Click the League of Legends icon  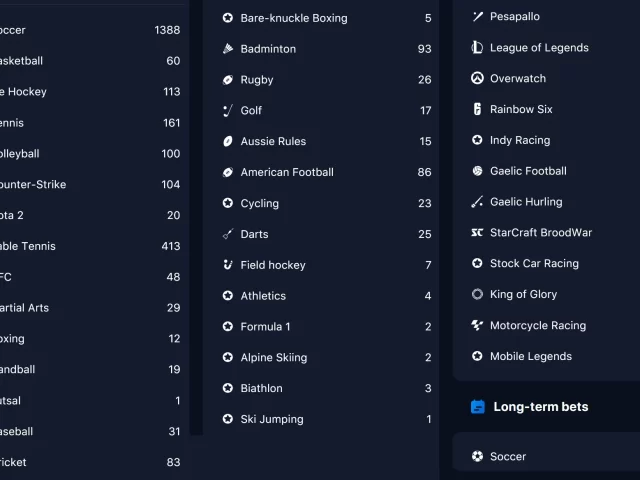[477, 47]
